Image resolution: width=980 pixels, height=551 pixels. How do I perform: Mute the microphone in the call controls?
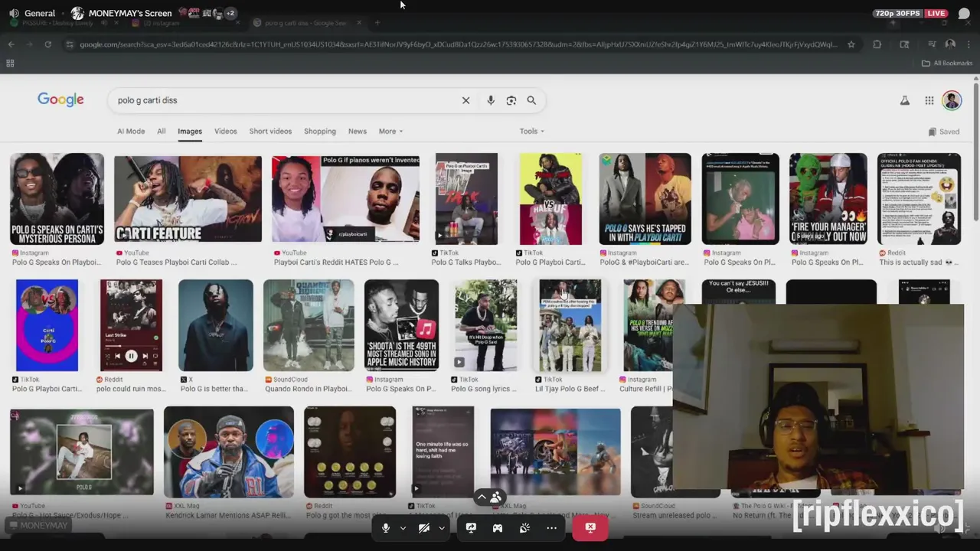(x=386, y=528)
